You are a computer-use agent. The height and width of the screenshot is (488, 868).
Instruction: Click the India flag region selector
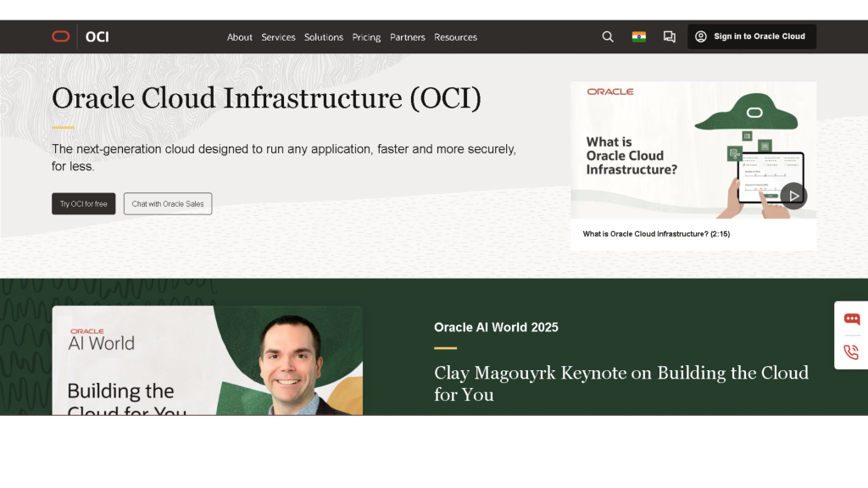click(638, 36)
